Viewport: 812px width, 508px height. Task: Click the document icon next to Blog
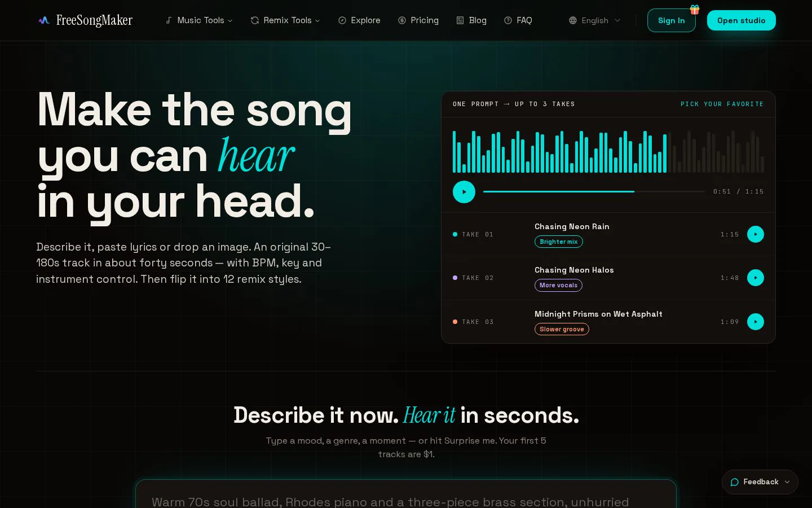click(x=460, y=20)
